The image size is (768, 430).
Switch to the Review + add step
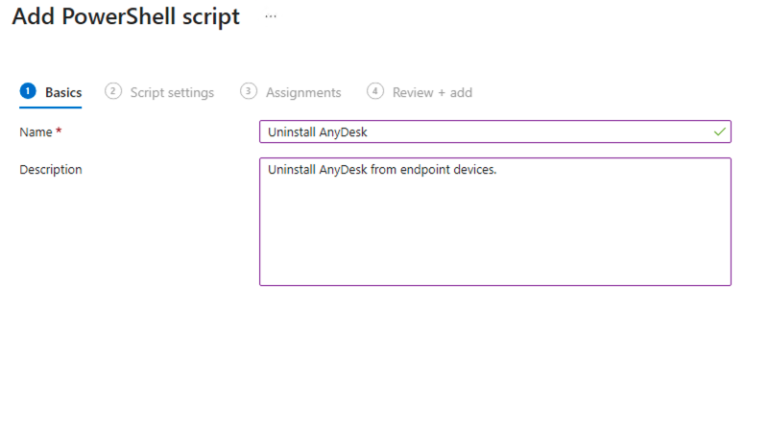pyautogui.click(x=420, y=92)
